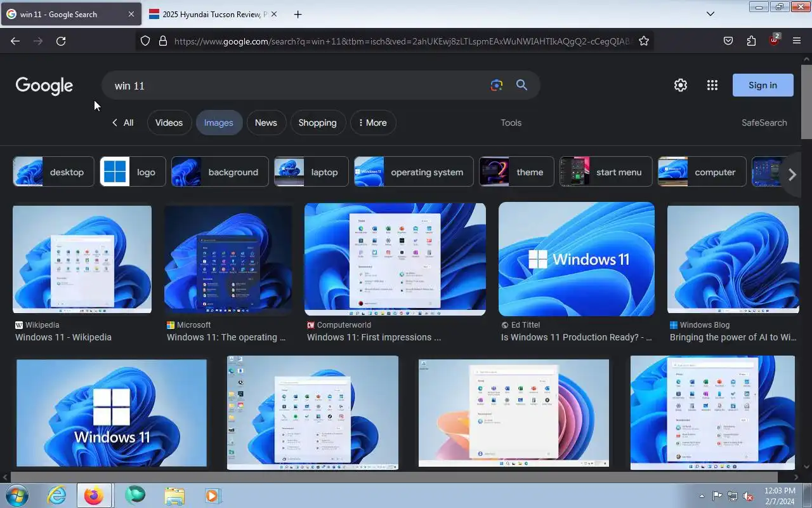Search by image with Google Lens icon
812x508 pixels.
pos(497,85)
